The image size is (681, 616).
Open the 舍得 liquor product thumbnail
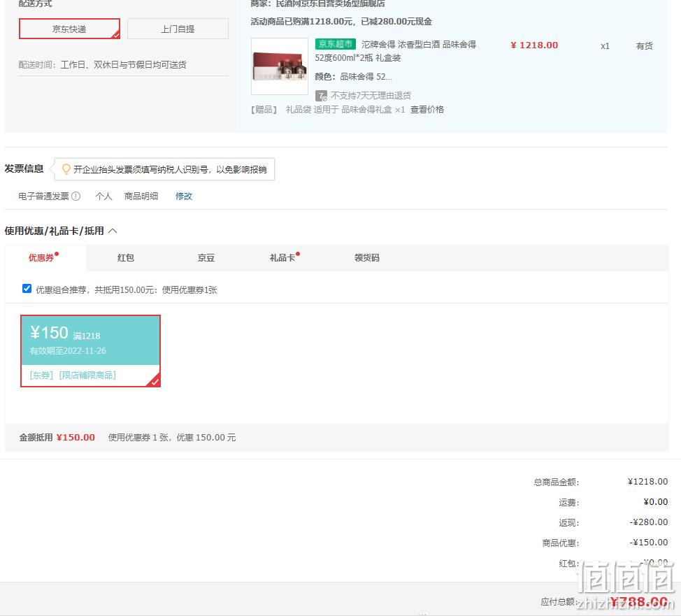pos(280,66)
